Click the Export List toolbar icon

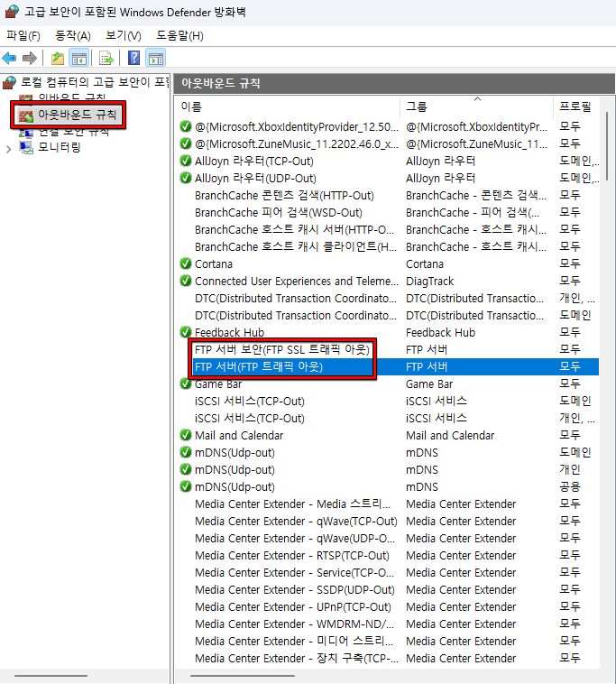point(106,58)
